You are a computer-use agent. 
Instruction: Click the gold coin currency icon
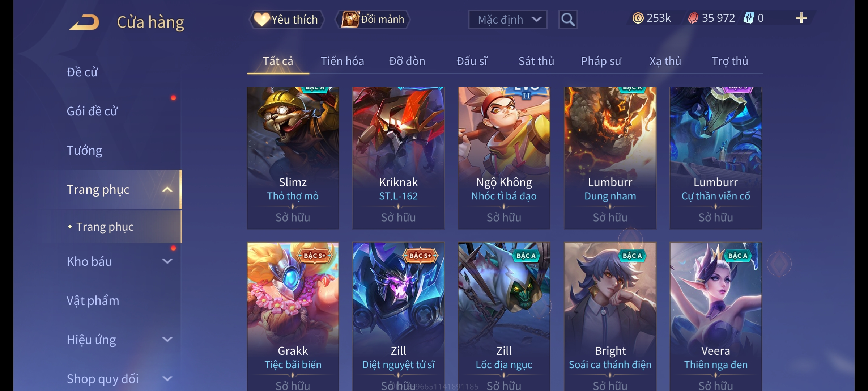coord(638,18)
